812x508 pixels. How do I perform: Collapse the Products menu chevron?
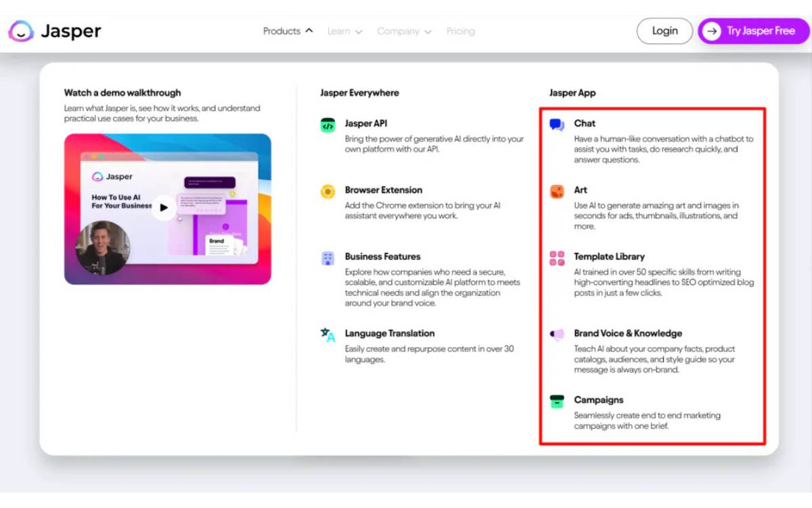309,30
